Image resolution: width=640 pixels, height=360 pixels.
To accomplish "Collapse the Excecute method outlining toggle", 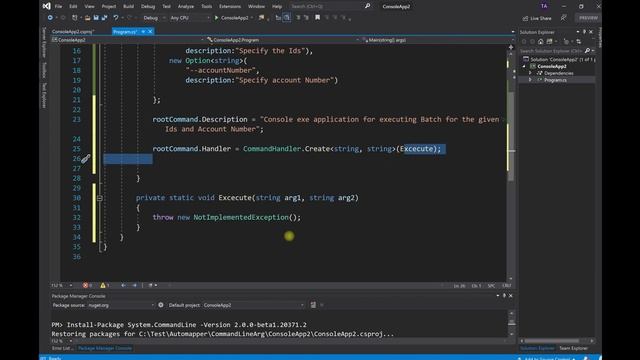I will coord(100,198).
